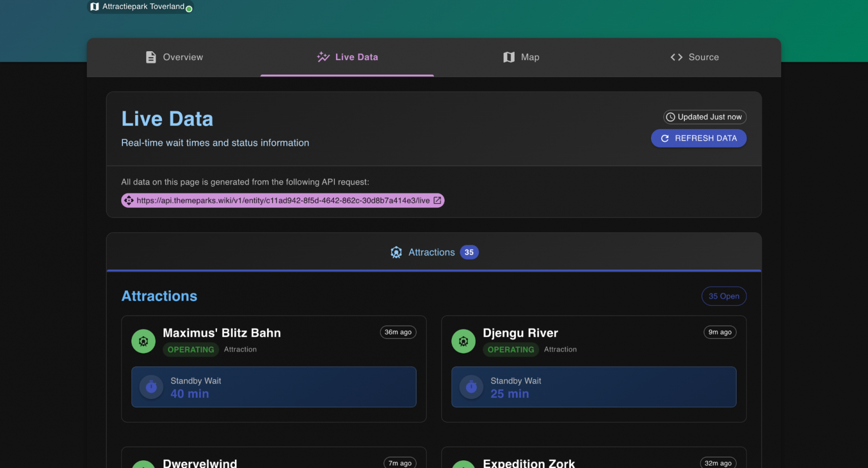Click the green status dot near Toverland

pos(189,9)
